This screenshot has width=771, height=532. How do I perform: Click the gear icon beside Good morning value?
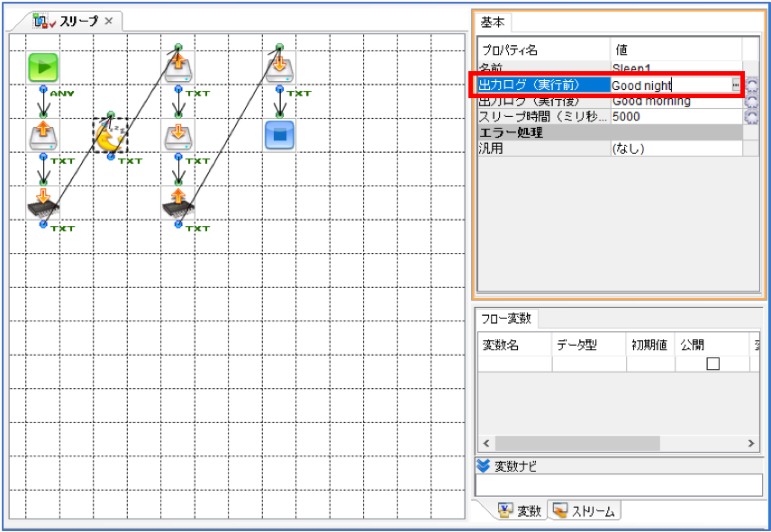pyautogui.click(x=752, y=101)
